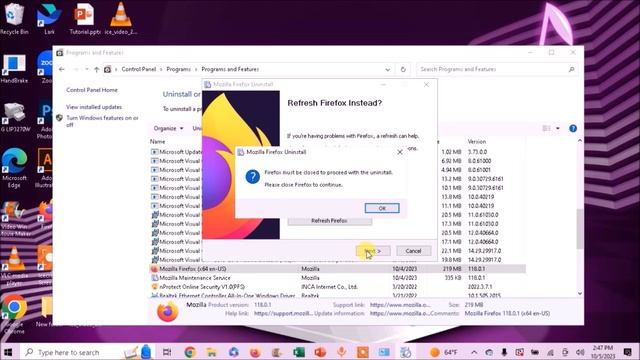The width and height of the screenshot is (640, 360).
Task: Select Realtek Ethernet Controller driver row
Action: [x=338, y=295]
